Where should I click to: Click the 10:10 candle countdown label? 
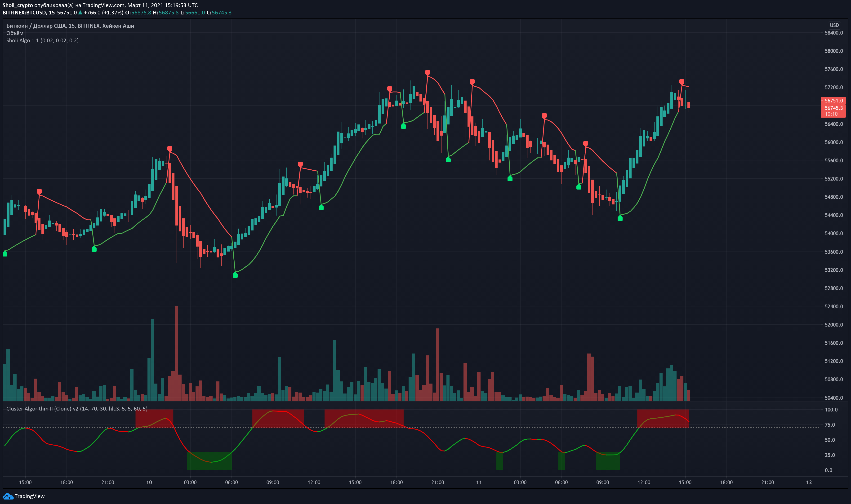[x=831, y=114]
